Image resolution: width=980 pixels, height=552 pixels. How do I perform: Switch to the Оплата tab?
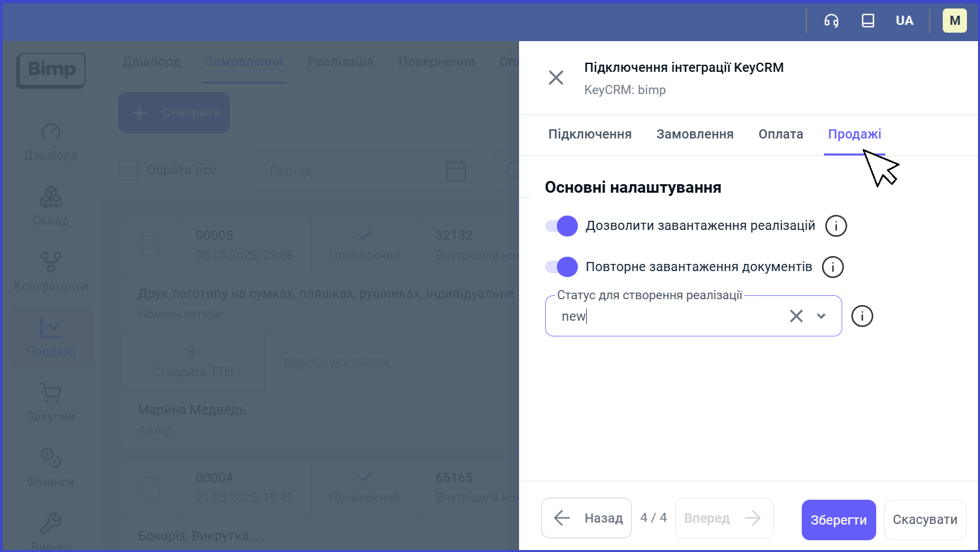click(x=781, y=134)
